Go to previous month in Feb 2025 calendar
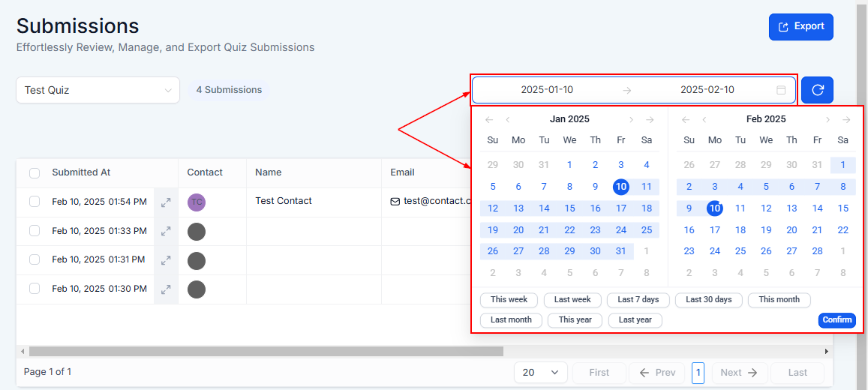Image resolution: width=868 pixels, height=390 pixels. 704,119
